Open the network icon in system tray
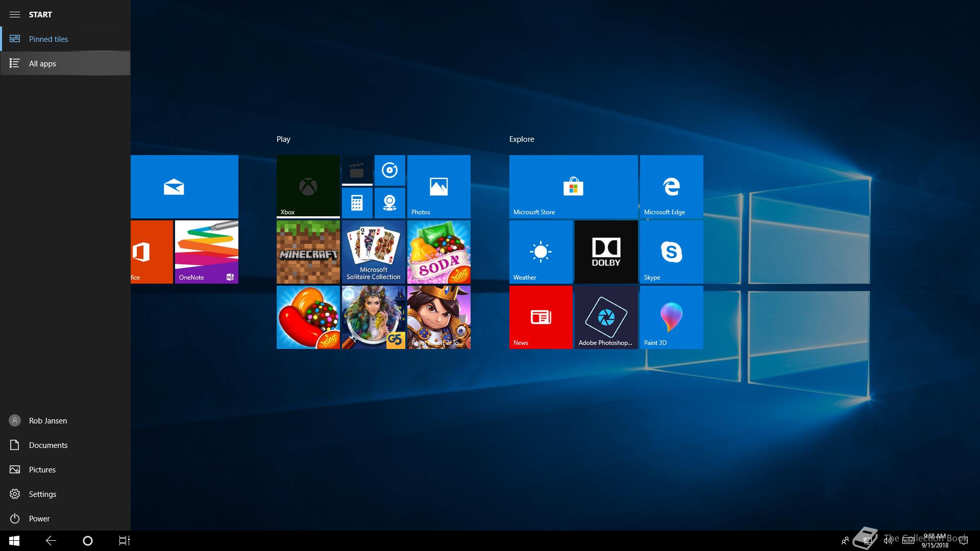Screen dimensions: 980x551 (x=867, y=541)
